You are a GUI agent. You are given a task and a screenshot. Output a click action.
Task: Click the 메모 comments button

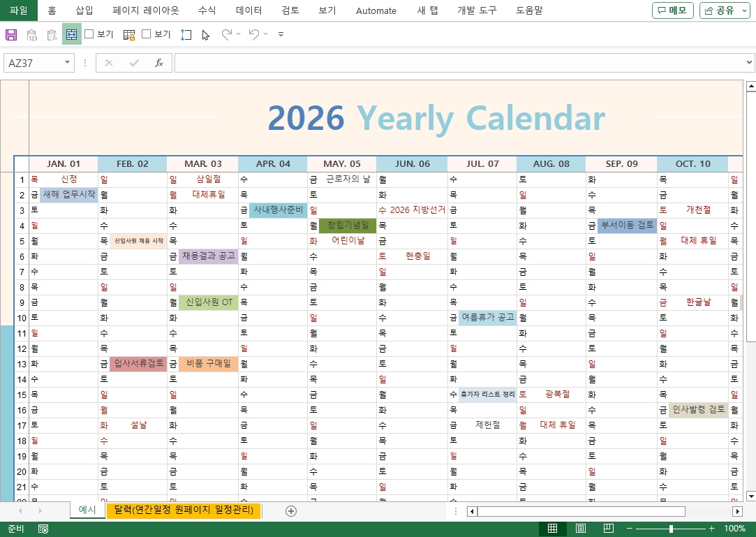click(672, 10)
